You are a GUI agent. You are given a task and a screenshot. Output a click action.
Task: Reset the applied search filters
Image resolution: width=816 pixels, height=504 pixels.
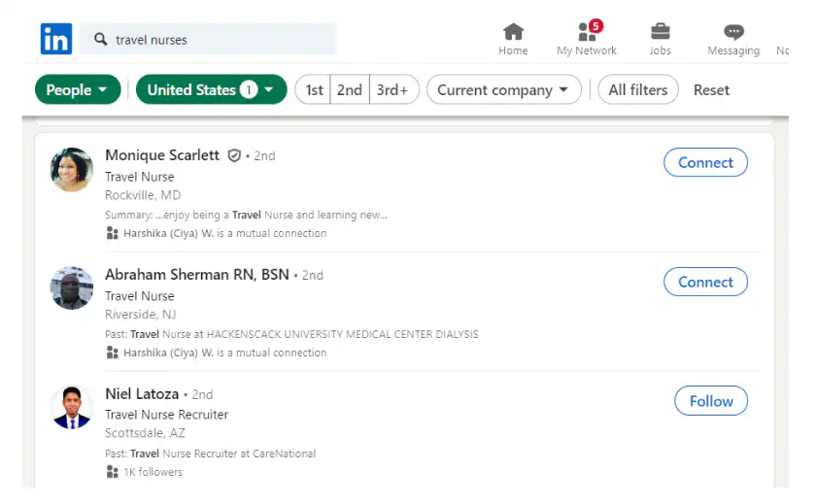point(711,90)
